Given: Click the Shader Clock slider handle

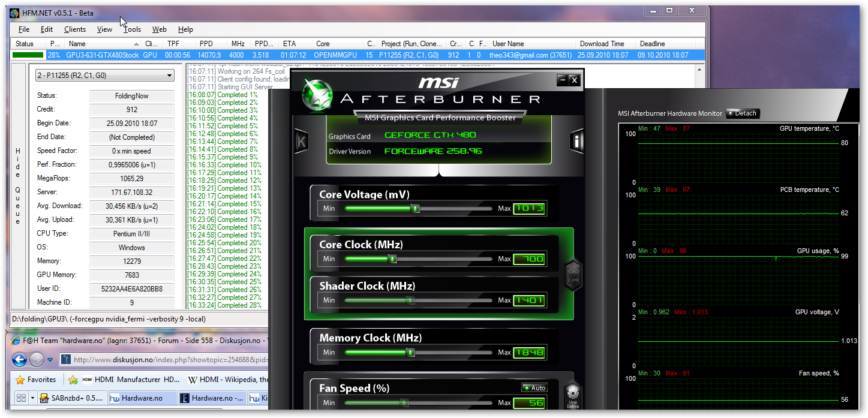Looking at the screenshot, I should (x=410, y=300).
